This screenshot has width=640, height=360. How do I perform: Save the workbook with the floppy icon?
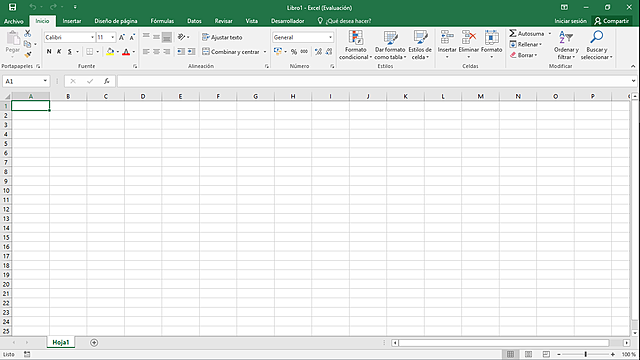click(13, 7)
